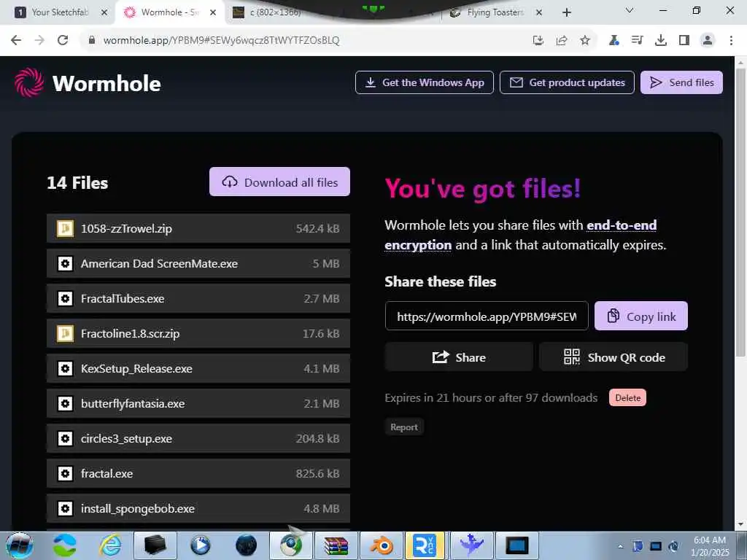
Task: Open WinRAR books icon in taskbar
Action: tap(336, 545)
